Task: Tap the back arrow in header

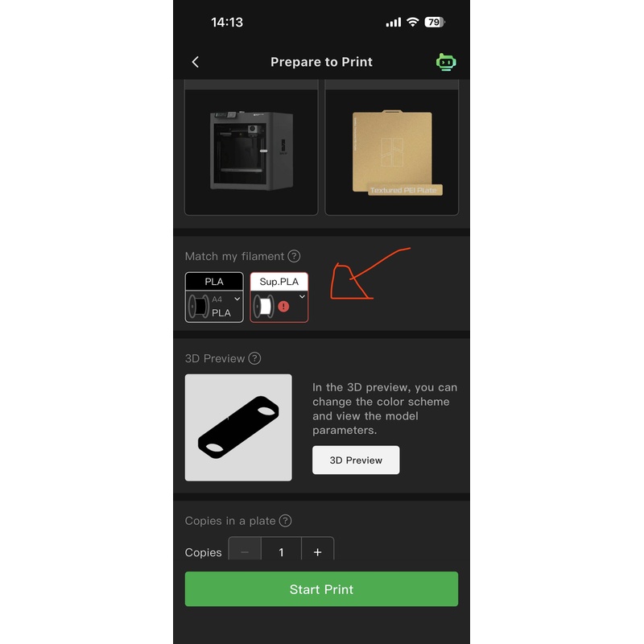Action: [196, 62]
